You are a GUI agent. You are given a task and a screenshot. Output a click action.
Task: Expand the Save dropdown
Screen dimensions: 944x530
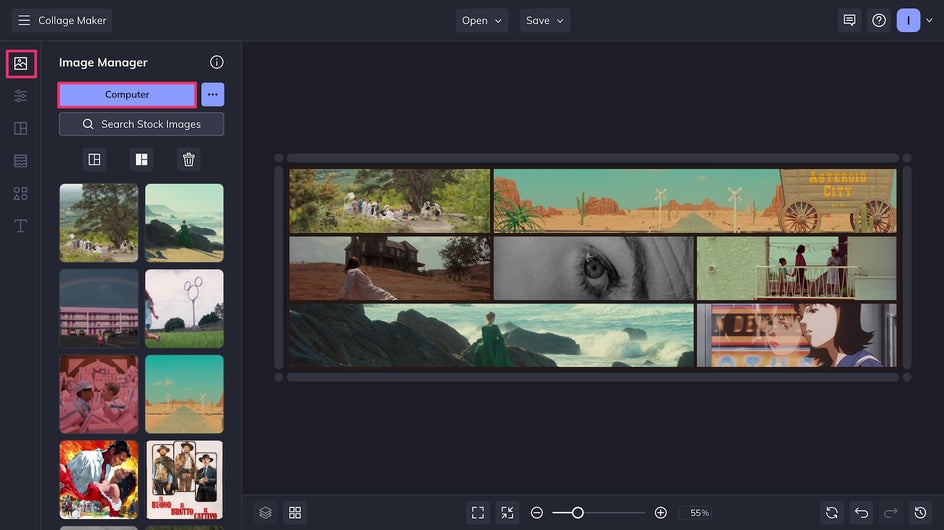point(545,20)
